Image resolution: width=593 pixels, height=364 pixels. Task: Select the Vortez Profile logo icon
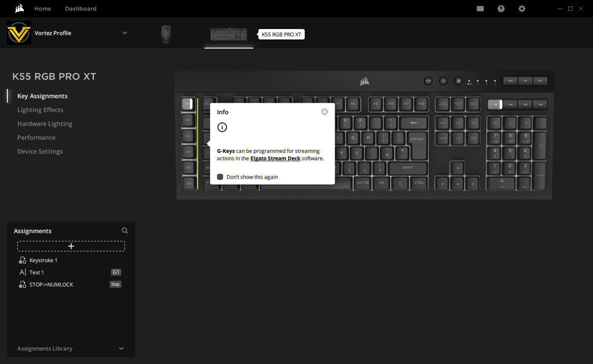click(19, 33)
